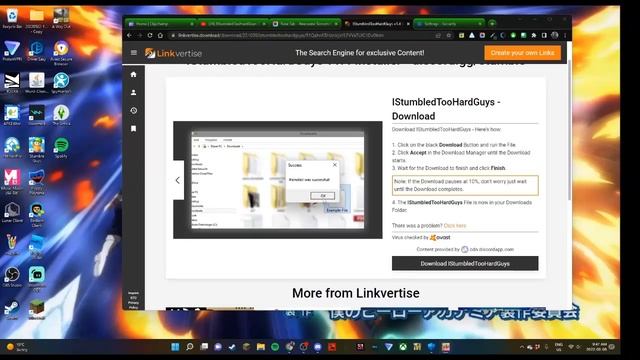Click the page vertical scrollbar

569,131
